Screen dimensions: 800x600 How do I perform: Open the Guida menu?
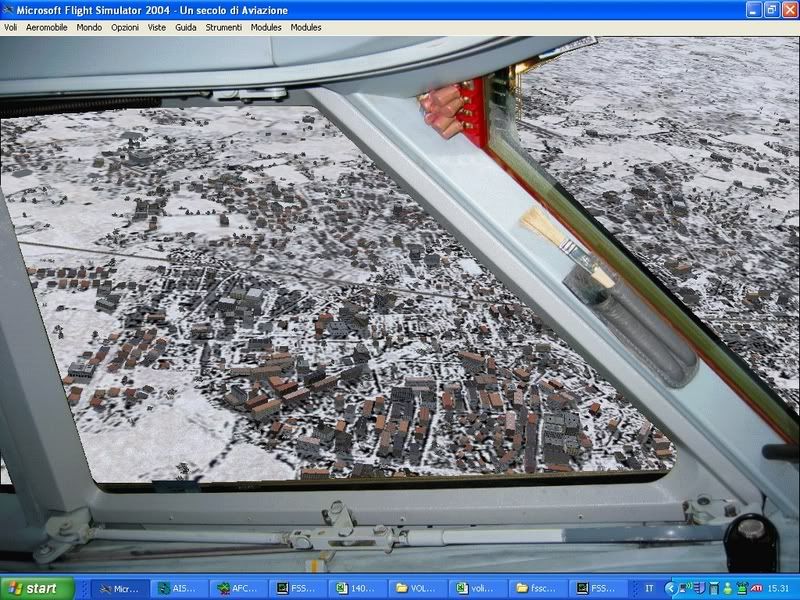pyautogui.click(x=186, y=28)
